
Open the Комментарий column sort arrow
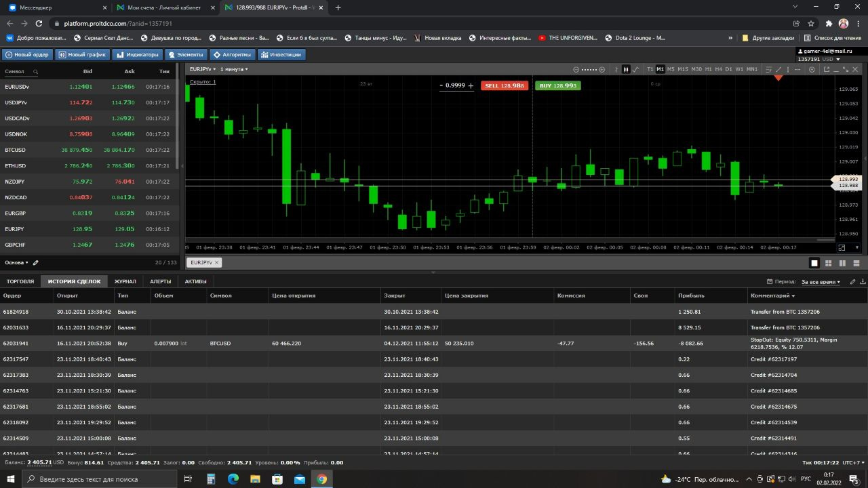point(793,296)
